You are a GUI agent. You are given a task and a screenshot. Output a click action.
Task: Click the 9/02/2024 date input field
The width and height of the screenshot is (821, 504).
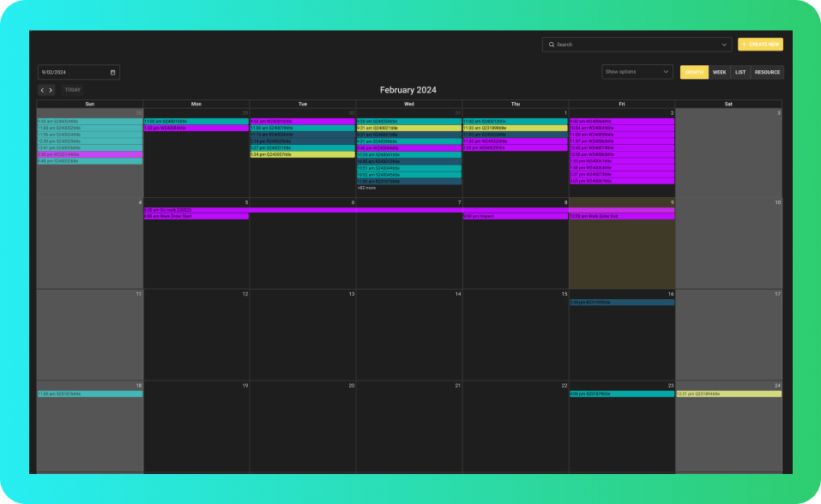point(73,72)
